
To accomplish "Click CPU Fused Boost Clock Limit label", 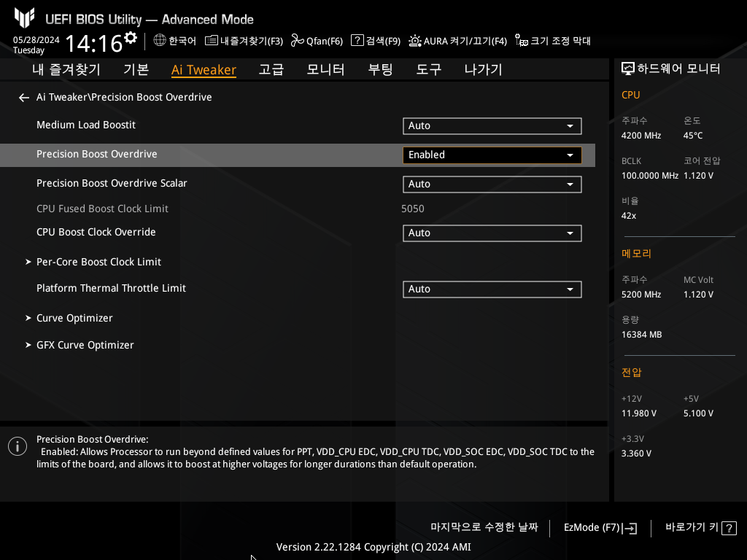I will [x=102, y=209].
